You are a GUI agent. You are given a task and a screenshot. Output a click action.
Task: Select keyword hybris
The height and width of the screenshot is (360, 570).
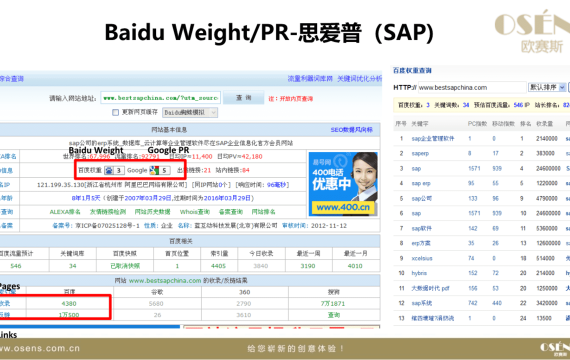point(419,273)
